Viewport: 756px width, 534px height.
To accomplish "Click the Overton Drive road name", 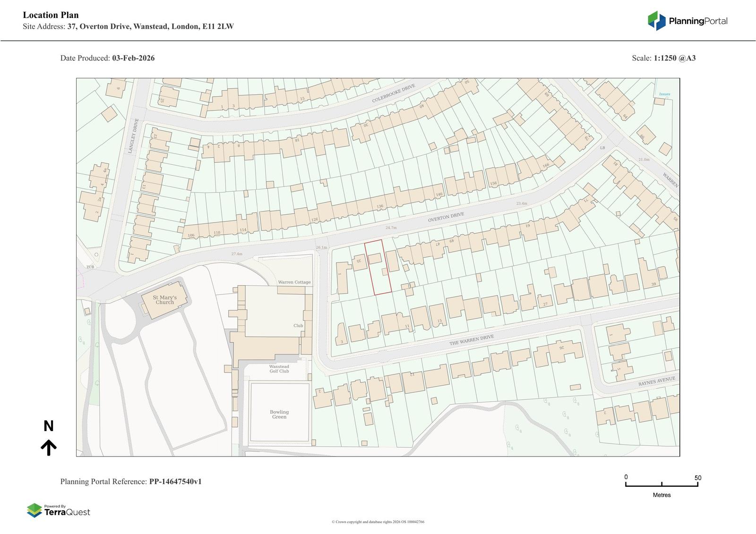I will pyautogui.click(x=446, y=218).
